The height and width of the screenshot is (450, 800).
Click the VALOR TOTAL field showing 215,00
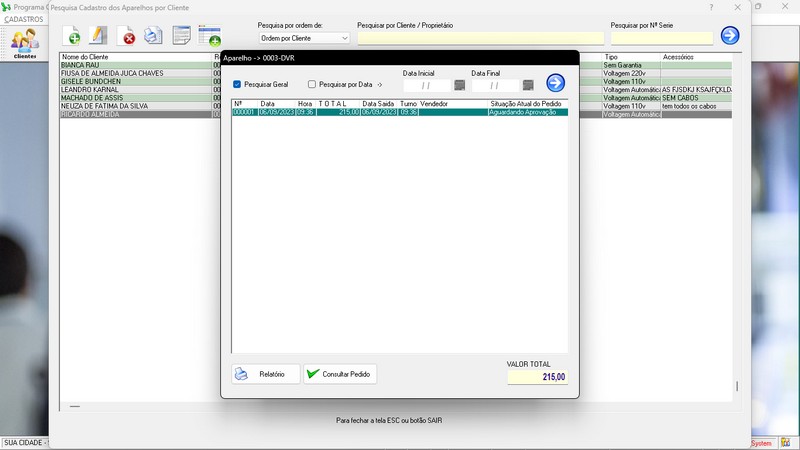pos(537,377)
